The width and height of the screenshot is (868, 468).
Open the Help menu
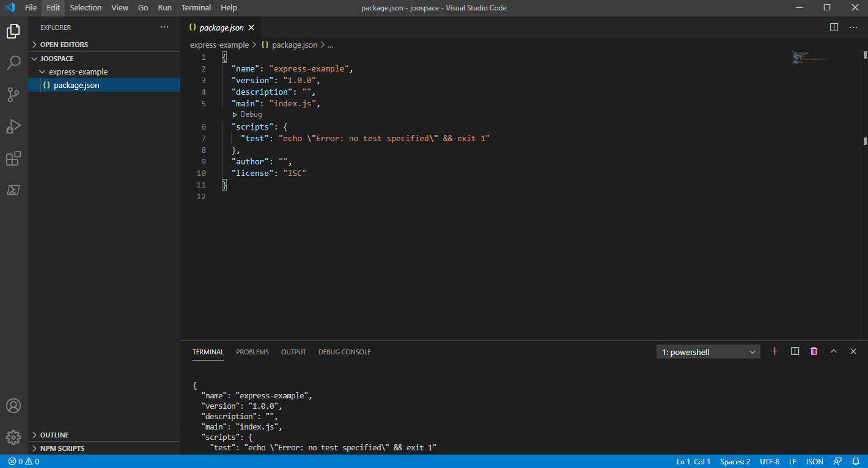click(229, 7)
